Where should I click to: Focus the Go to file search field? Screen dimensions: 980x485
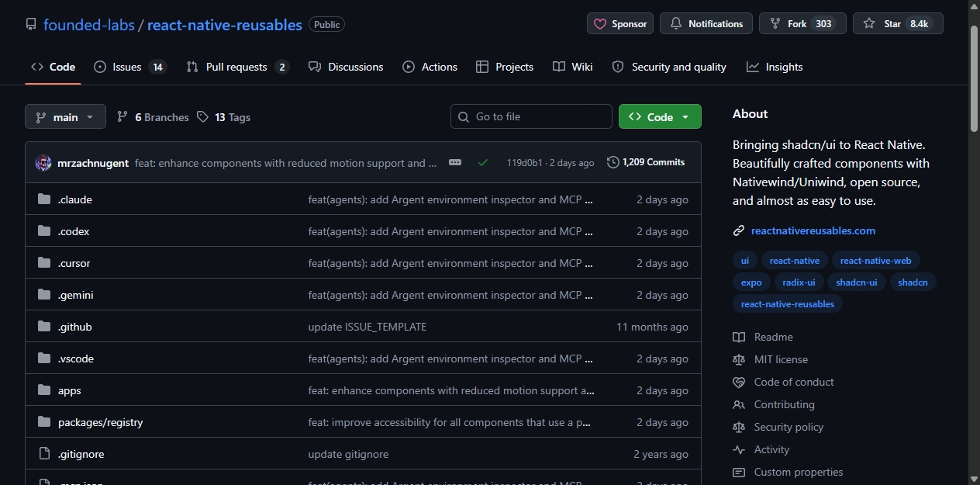[531, 116]
